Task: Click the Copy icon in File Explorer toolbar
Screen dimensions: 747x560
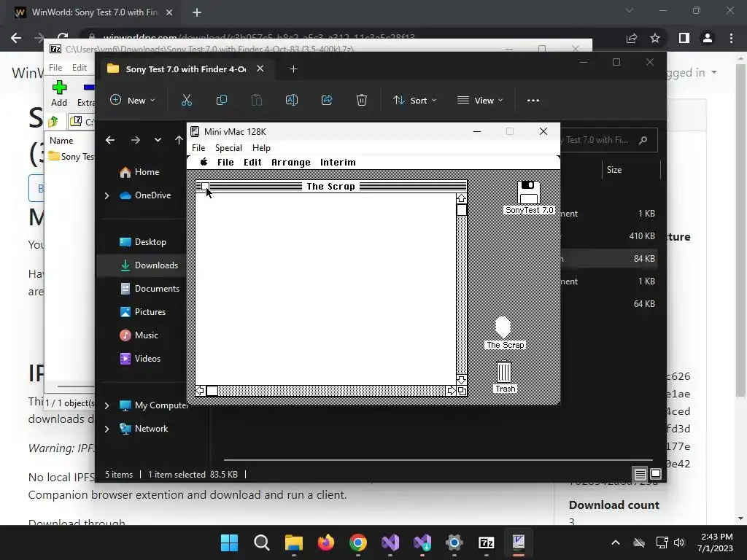Action: (222, 100)
